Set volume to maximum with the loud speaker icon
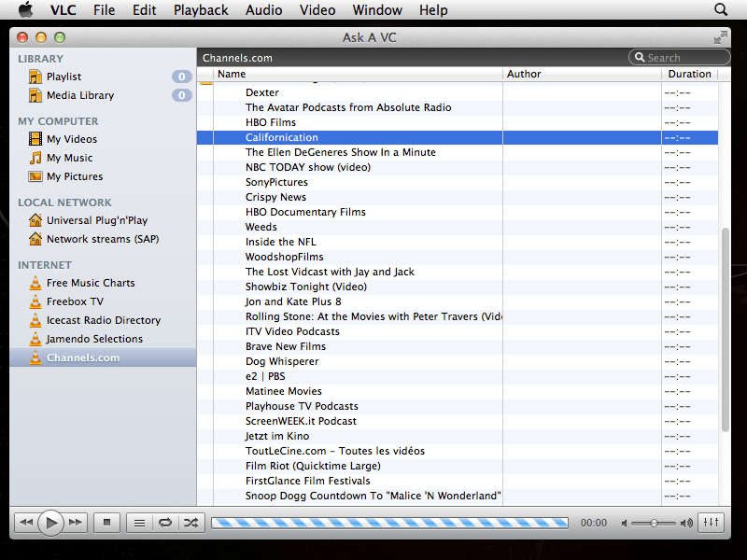The width and height of the screenshot is (747, 560). point(686,524)
